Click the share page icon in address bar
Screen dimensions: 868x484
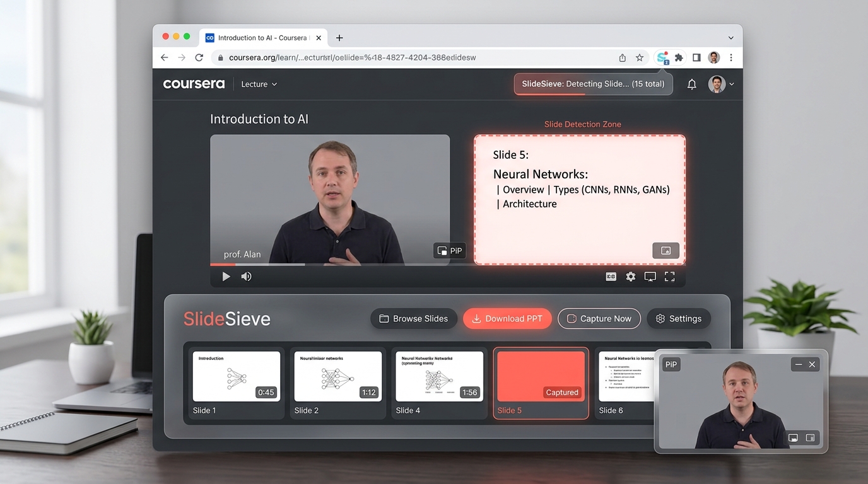623,57
